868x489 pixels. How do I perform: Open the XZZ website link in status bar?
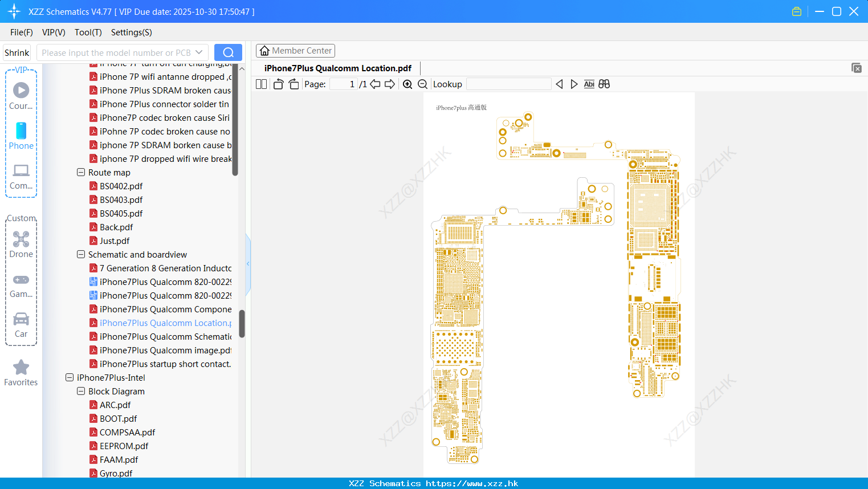point(472,483)
